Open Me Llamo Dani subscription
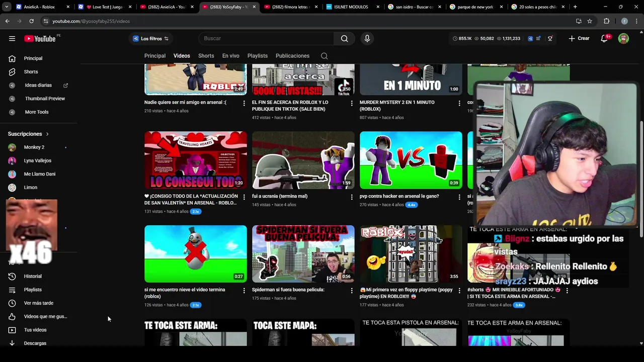The width and height of the screenshot is (644, 362). (x=39, y=174)
